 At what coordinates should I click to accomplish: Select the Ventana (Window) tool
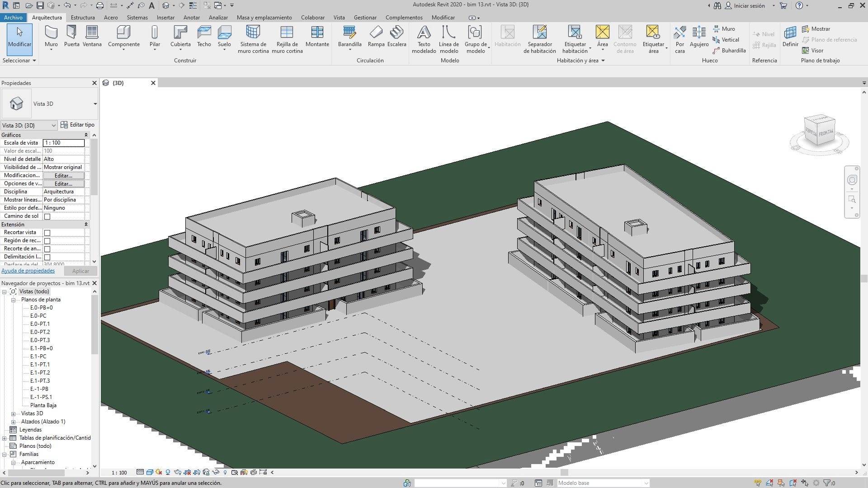tap(92, 36)
